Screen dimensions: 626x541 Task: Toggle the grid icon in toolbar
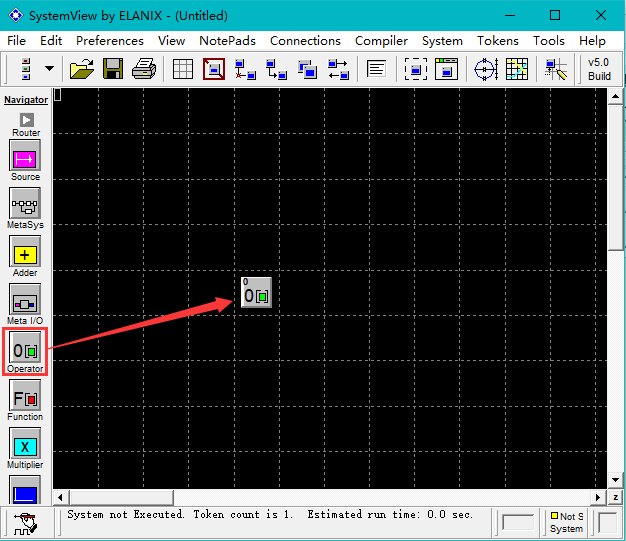183,69
